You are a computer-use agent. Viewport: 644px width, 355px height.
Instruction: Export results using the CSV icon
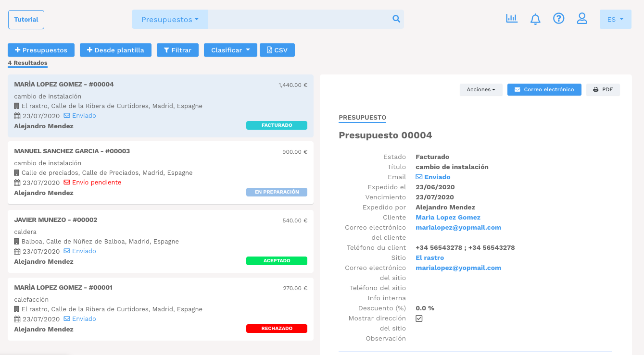pos(277,49)
